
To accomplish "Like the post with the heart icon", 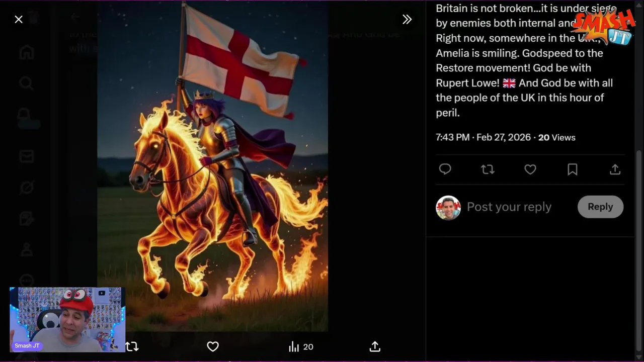I will (530, 169).
